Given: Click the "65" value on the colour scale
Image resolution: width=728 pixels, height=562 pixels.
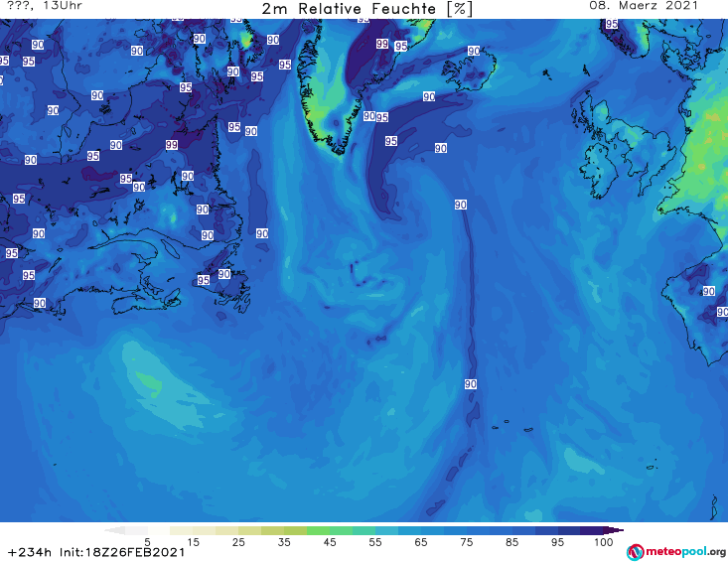Looking at the screenshot, I should coord(421,542).
